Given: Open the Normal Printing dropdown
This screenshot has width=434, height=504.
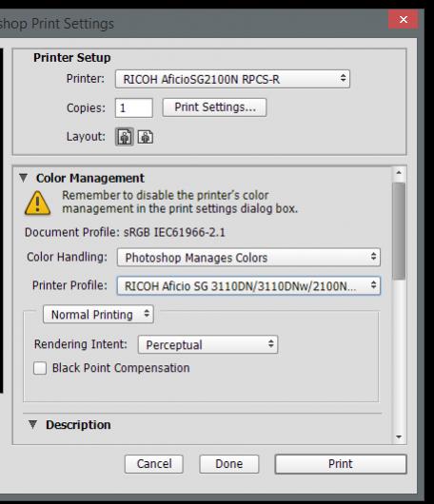Looking at the screenshot, I should pos(98,314).
